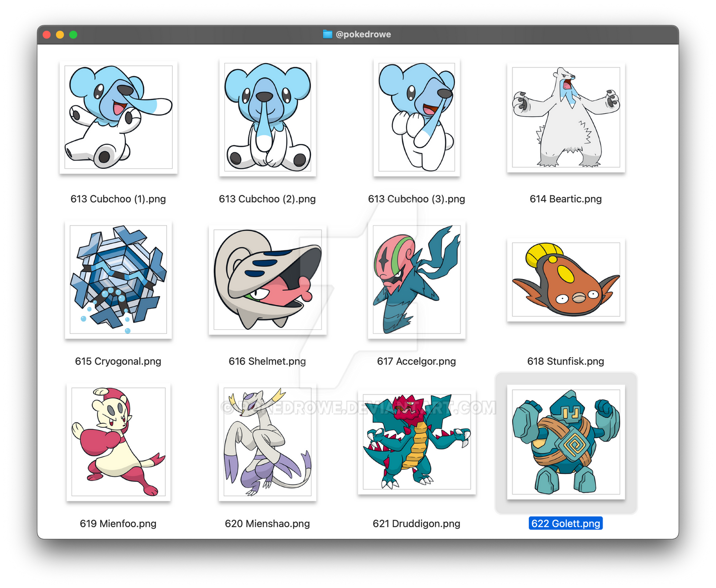Click the @pokedrowe window title text
Viewport: 716px width, 588px height.
pos(363,34)
